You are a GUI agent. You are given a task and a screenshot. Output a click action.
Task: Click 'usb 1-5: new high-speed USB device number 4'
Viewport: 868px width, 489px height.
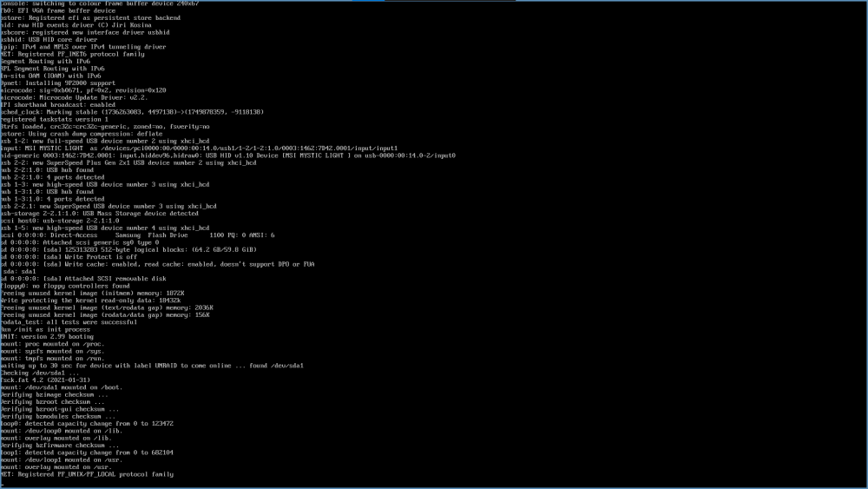(x=105, y=228)
